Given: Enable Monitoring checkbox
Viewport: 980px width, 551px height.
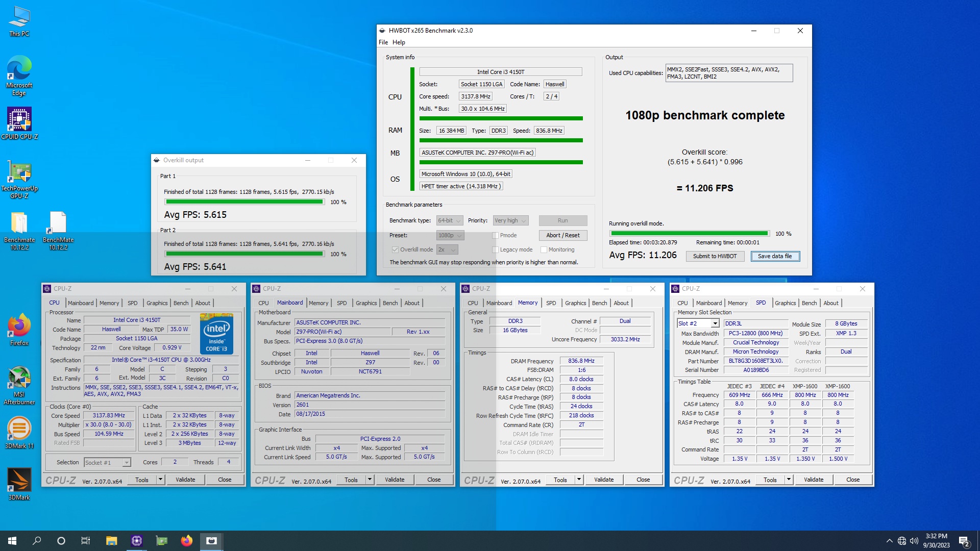Looking at the screenshot, I should click(544, 249).
